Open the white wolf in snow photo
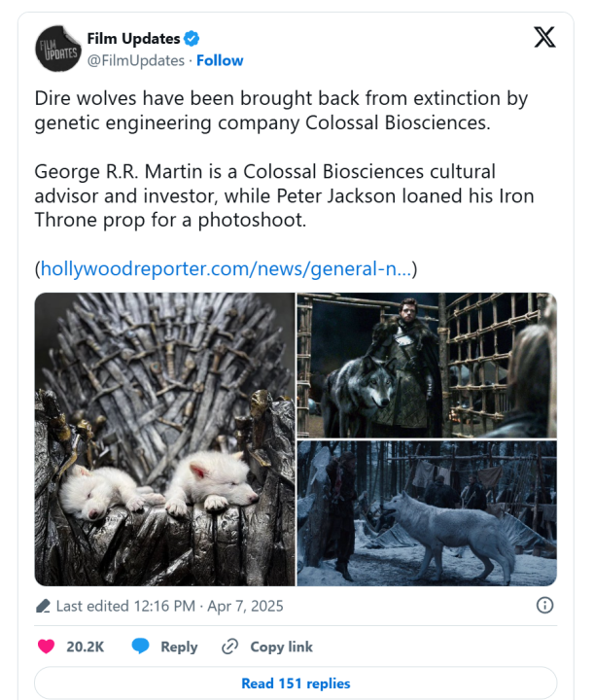This screenshot has width=594, height=700. pos(427,514)
